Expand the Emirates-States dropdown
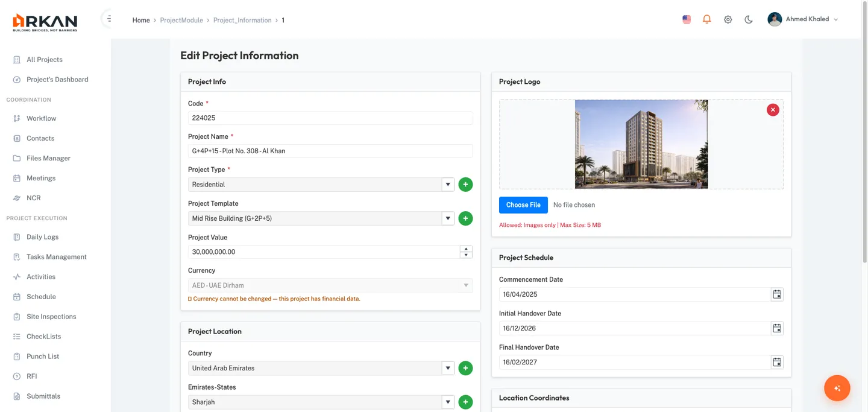The image size is (868, 412). (447, 402)
